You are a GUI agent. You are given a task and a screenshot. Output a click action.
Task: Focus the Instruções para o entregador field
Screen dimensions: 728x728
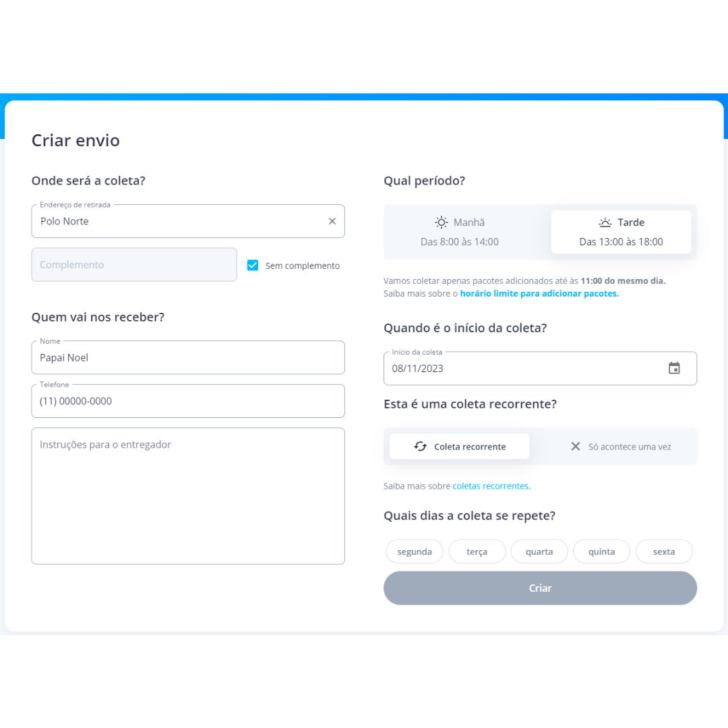tap(188, 496)
